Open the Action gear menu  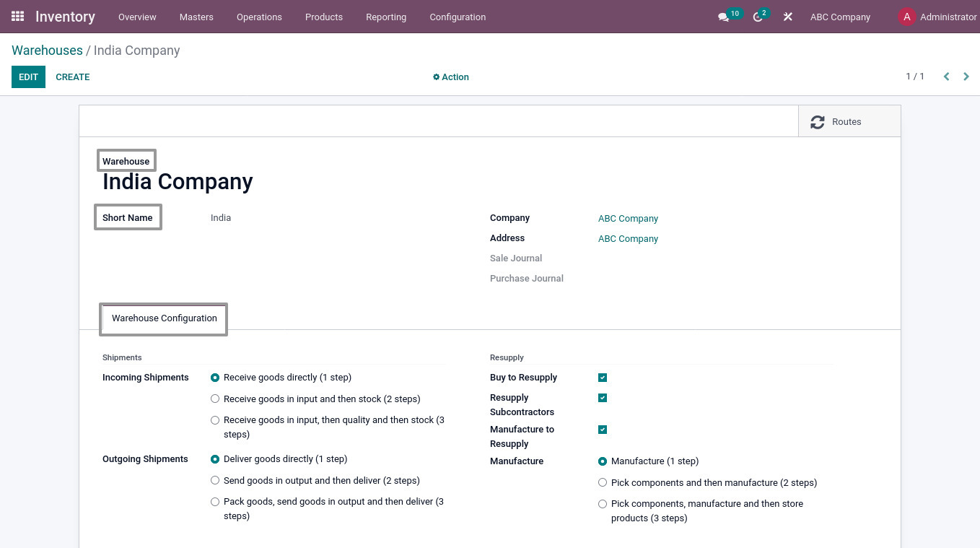tap(450, 77)
